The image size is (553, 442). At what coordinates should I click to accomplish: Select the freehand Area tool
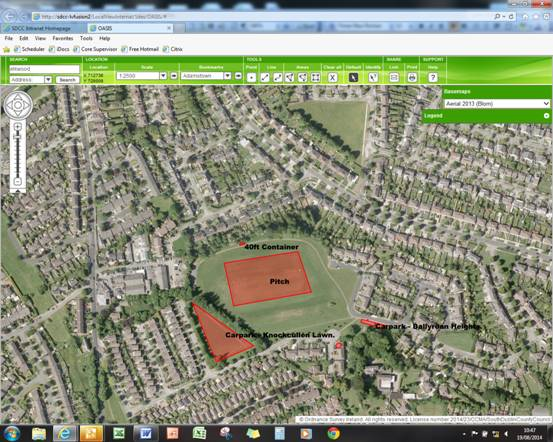point(303,78)
